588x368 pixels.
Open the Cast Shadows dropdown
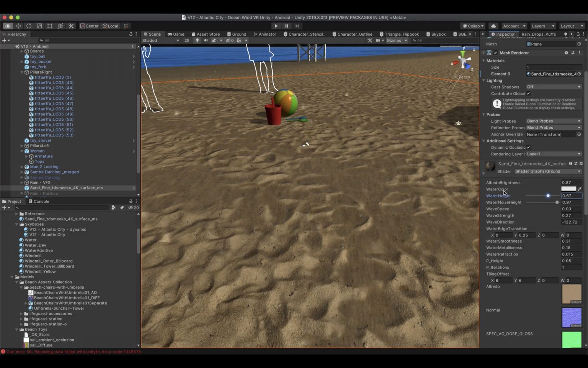pos(554,87)
